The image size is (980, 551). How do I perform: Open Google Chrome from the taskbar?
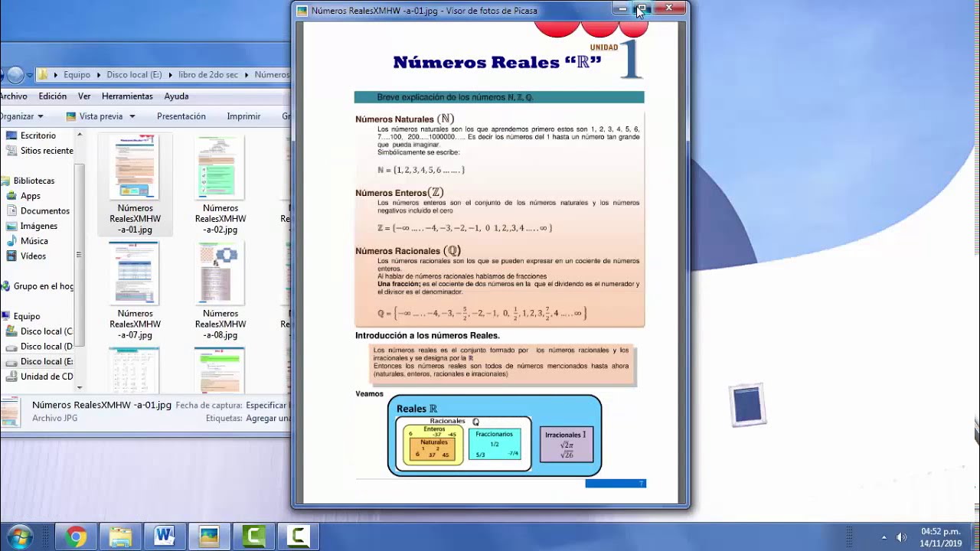(75, 536)
